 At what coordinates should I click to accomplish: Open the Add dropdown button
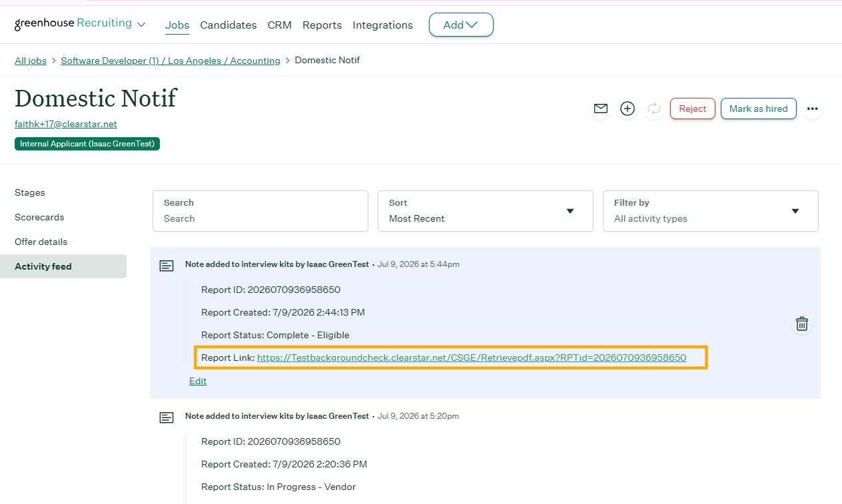461,25
